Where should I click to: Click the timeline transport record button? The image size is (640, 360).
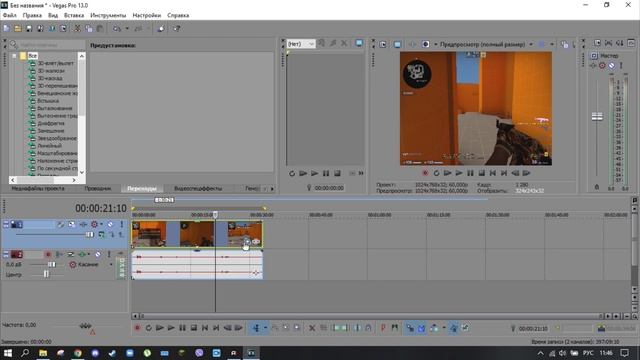coord(138,328)
